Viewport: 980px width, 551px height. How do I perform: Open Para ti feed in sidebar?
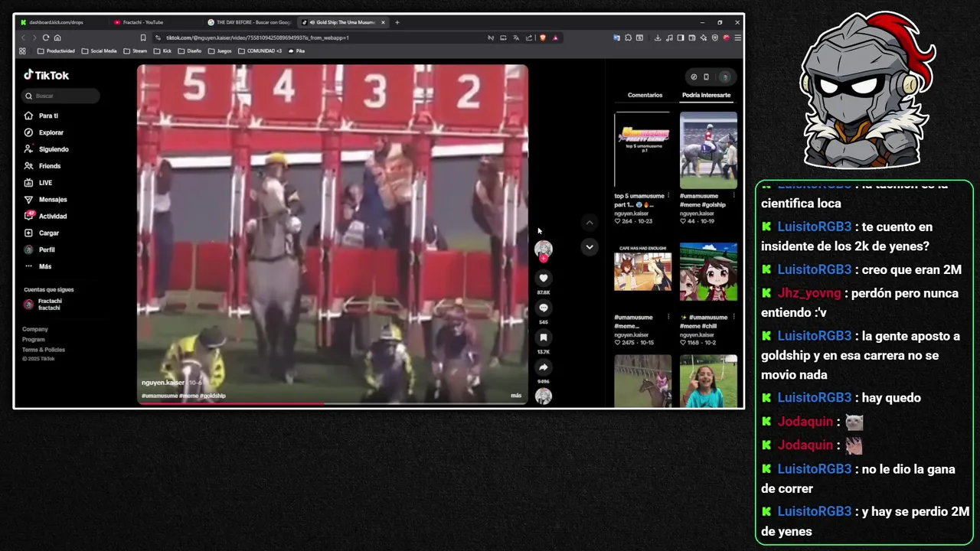[48, 116]
